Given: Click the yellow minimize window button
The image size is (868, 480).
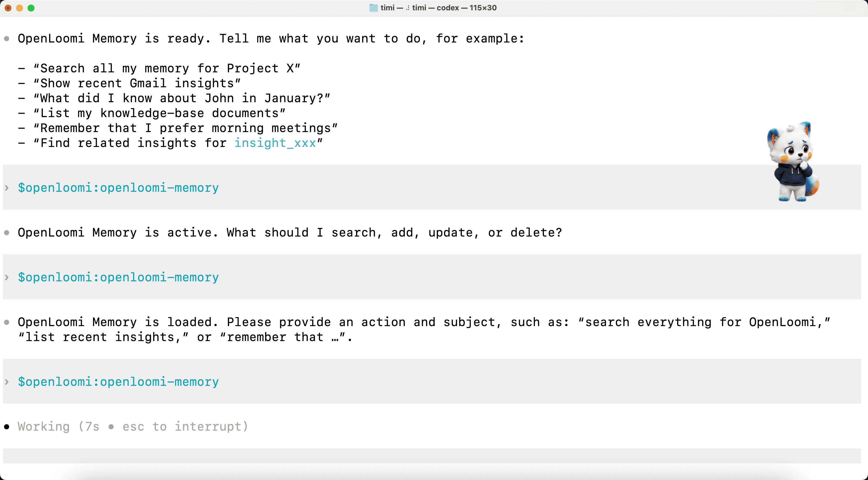Looking at the screenshot, I should click(x=20, y=8).
